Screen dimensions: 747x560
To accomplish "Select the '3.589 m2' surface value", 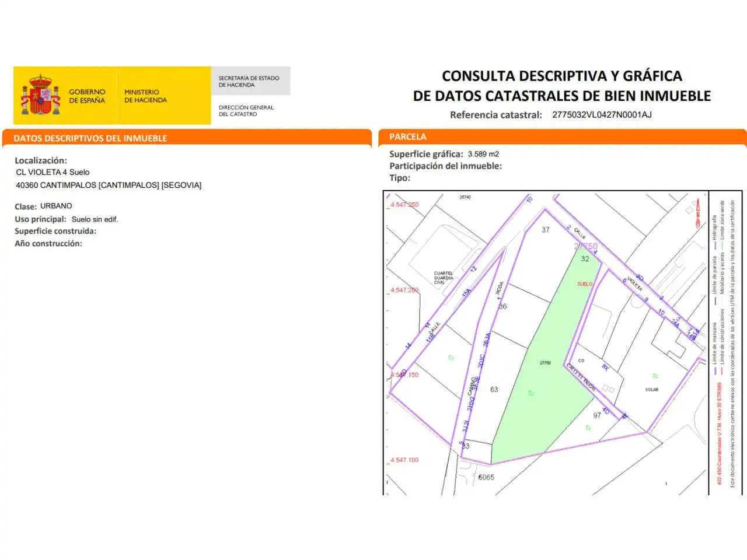I will click(x=483, y=154).
